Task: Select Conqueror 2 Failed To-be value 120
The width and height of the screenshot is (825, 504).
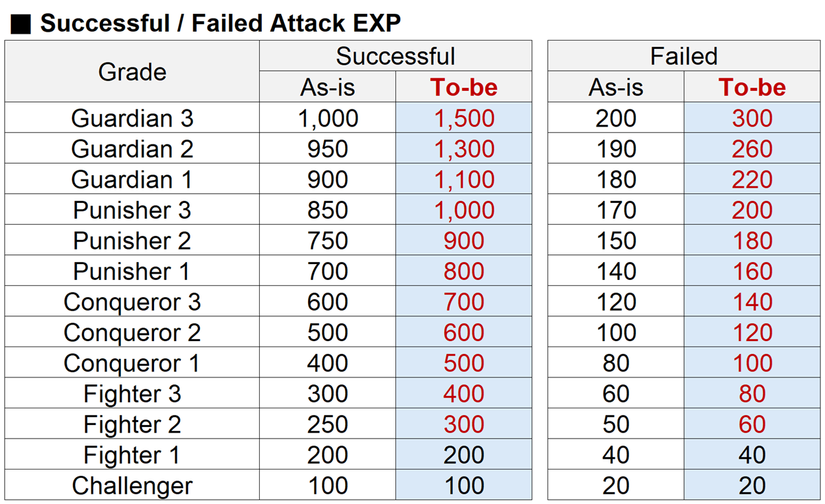Action: [752, 333]
